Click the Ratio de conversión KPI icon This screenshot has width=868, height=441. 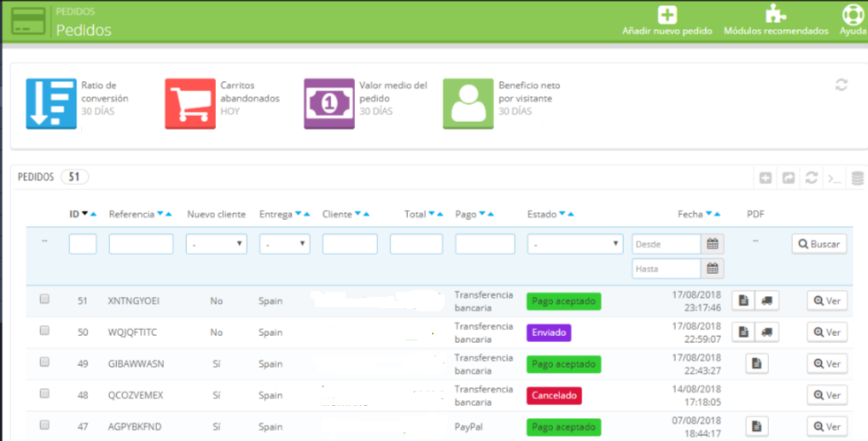(51, 103)
